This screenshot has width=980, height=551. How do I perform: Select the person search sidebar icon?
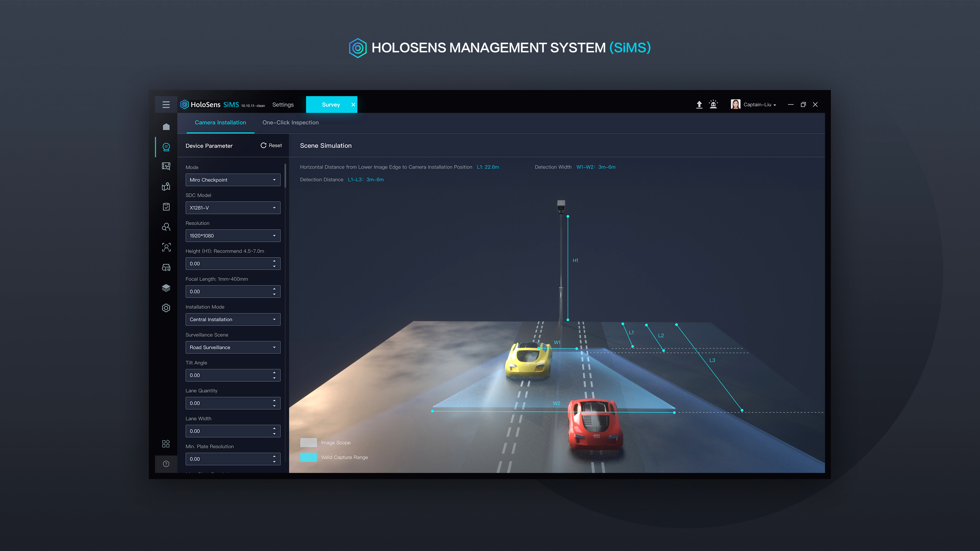[x=166, y=227]
